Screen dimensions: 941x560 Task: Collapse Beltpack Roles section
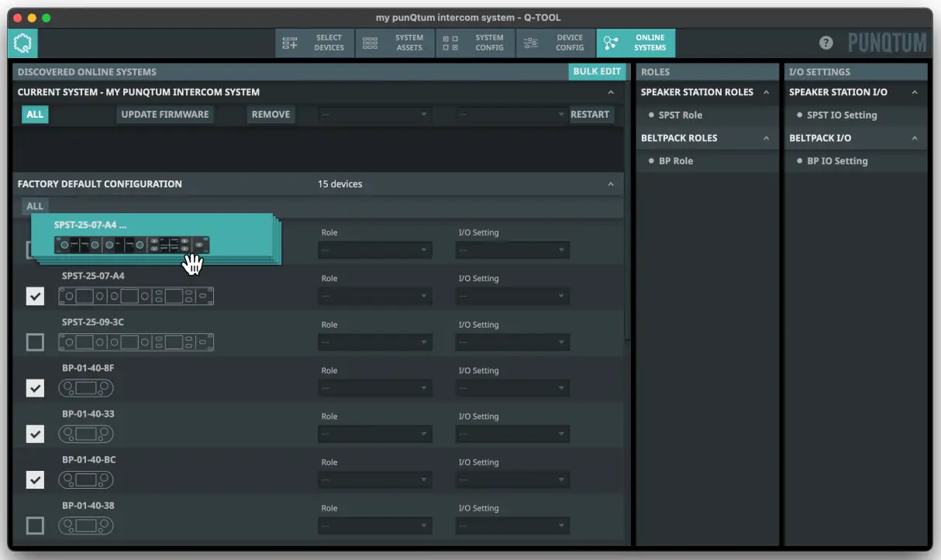point(767,138)
